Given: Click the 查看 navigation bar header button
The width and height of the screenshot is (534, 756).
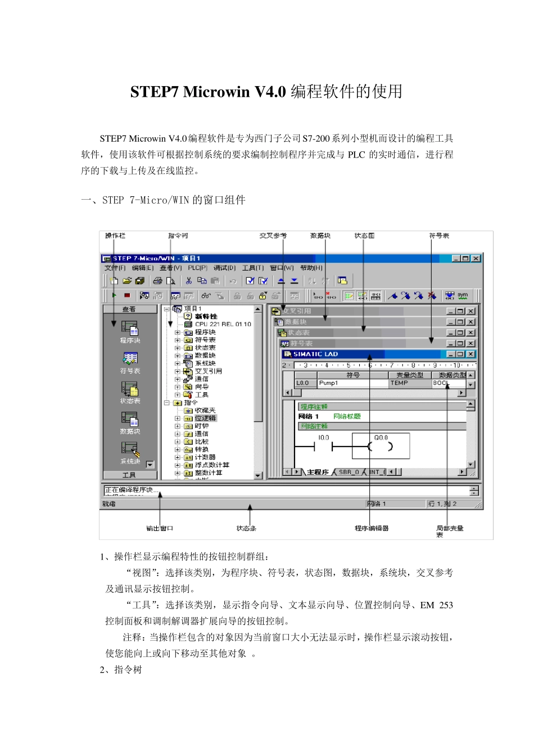Looking at the screenshot, I should [130, 309].
